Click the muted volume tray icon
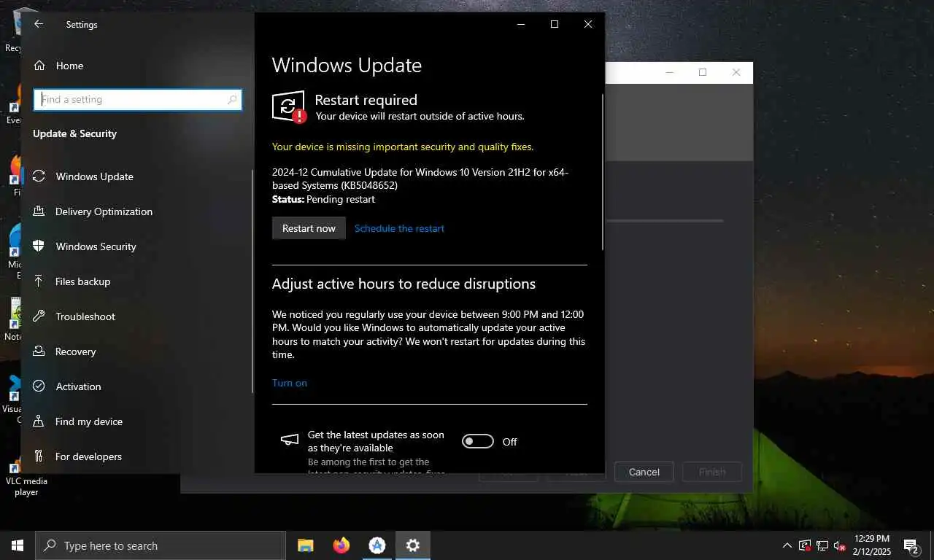This screenshot has width=934, height=560. [x=839, y=545]
